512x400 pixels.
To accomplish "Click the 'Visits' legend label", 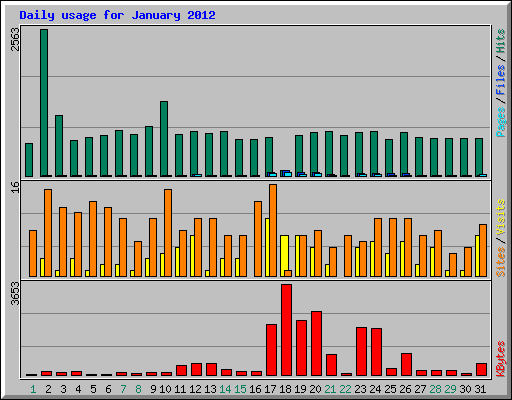I will 501,217.
